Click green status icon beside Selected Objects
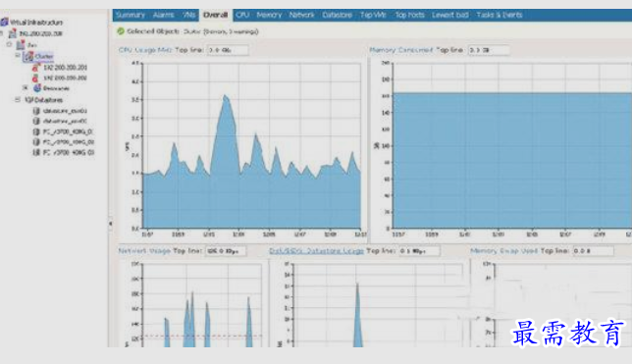The image size is (632, 364). pyautogui.click(x=121, y=31)
